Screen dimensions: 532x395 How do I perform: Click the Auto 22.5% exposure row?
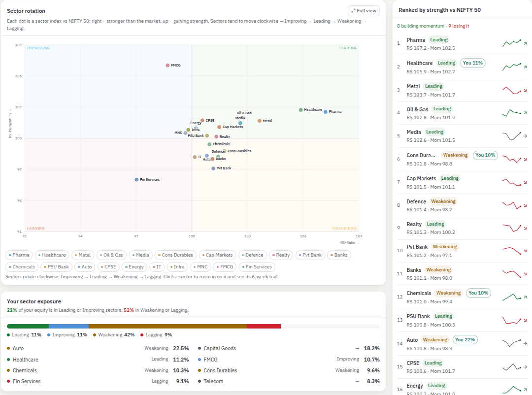98,349
